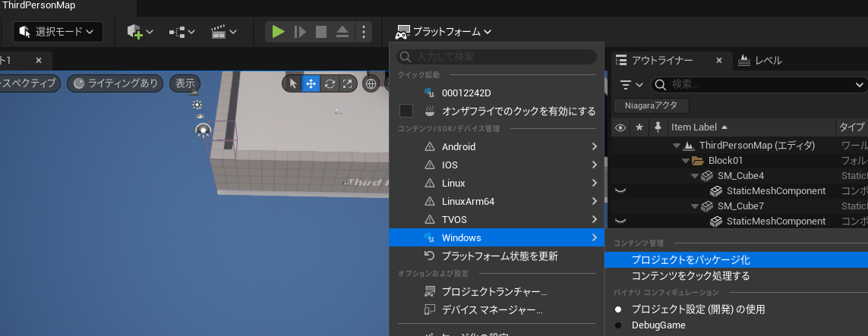Select the arrow select tool in viewport
Viewport: 868px width, 336px height.
click(x=292, y=83)
